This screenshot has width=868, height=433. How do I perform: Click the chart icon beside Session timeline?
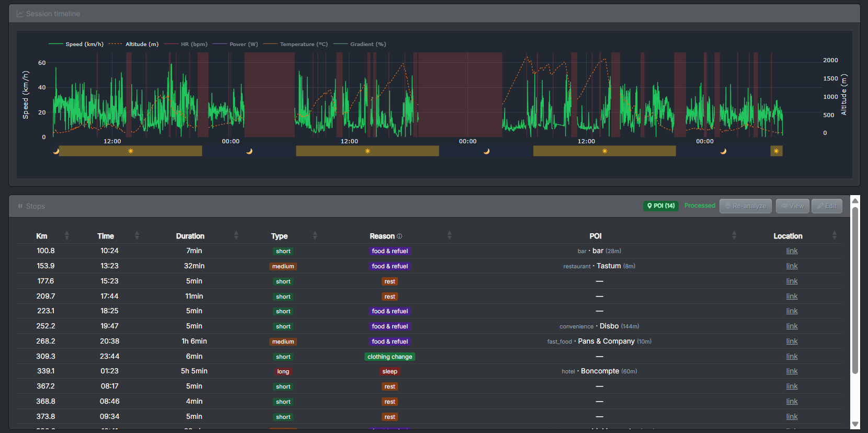click(20, 14)
